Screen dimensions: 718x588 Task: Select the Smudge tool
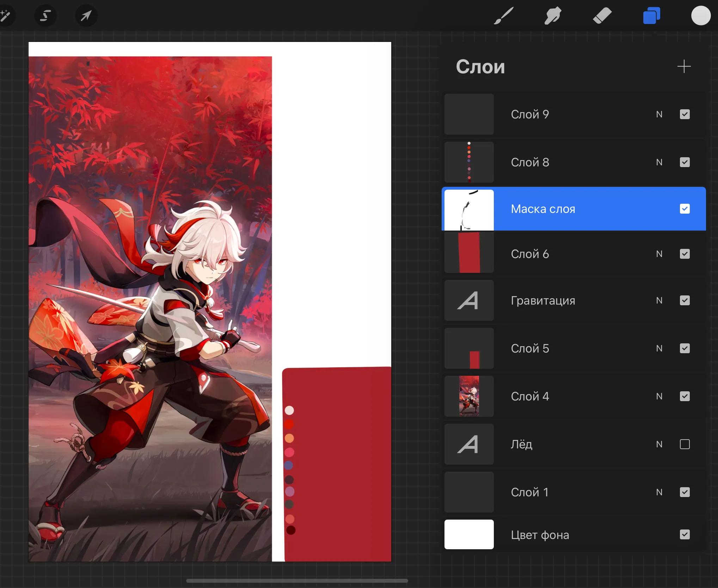click(553, 16)
